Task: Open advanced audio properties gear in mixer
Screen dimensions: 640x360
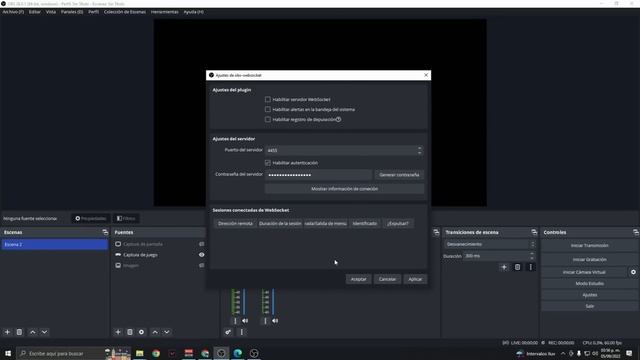Action: [x=228, y=332]
